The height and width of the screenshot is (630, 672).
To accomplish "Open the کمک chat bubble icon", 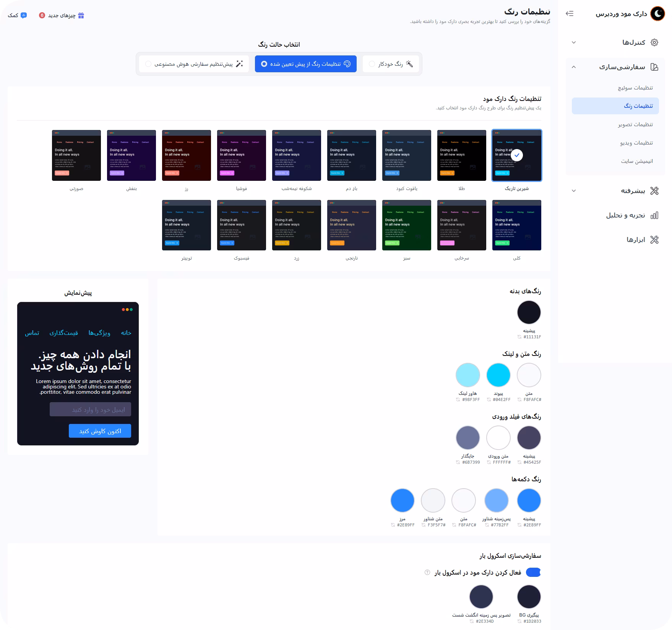I will pyautogui.click(x=24, y=15).
